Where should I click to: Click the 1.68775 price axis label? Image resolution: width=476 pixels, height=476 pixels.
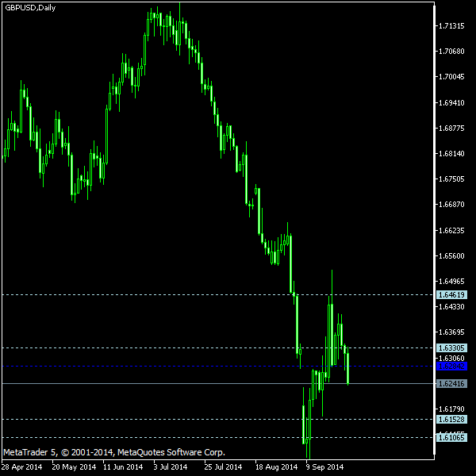coord(451,129)
